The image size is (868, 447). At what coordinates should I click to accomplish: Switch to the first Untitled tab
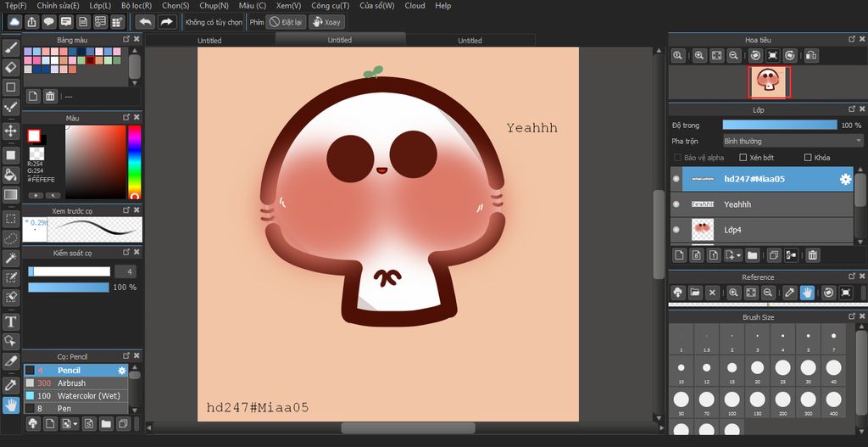(x=209, y=41)
